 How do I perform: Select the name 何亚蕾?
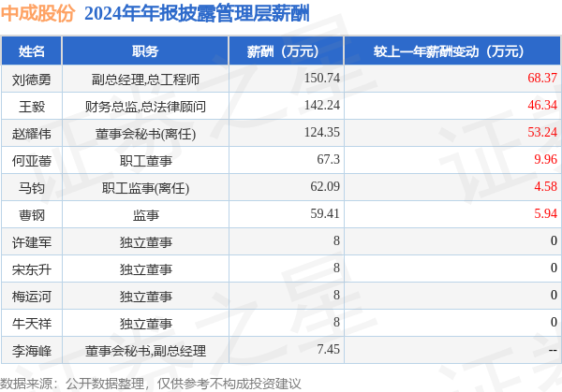pyautogui.click(x=32, y=161)
